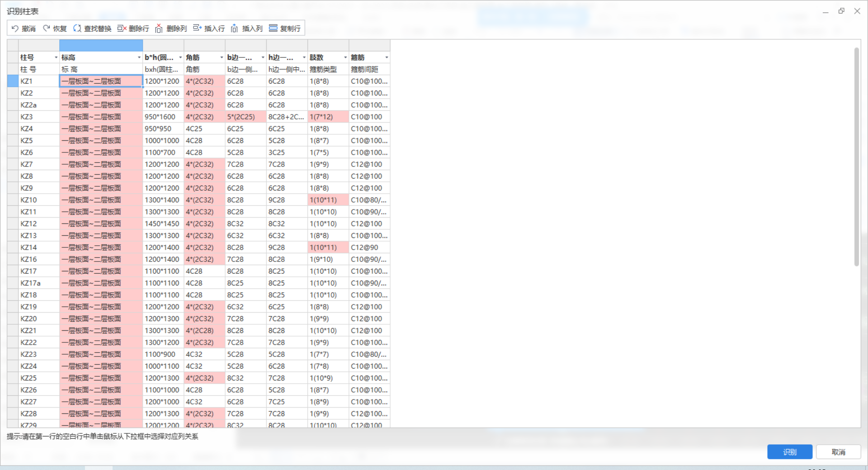Minimize the 识别柱表 dialog
The image size is (868, 470).
(826, 11)
